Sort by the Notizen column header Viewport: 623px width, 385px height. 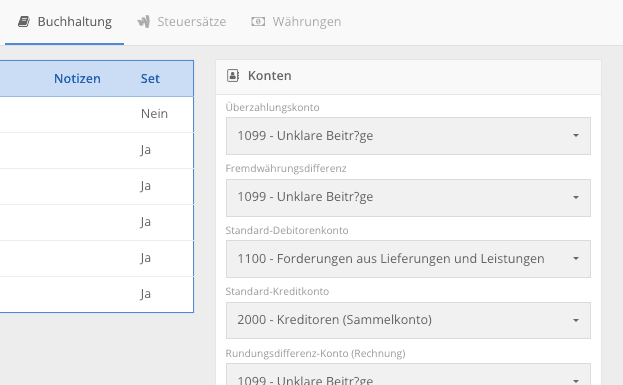pyautogui.click(x=77, y=79)
